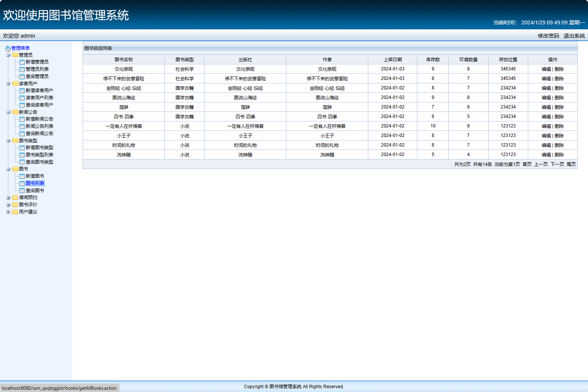Viewport: 588px width, 392px height.
Task: Expand the 用户建议 tree node
Action: 8,212
